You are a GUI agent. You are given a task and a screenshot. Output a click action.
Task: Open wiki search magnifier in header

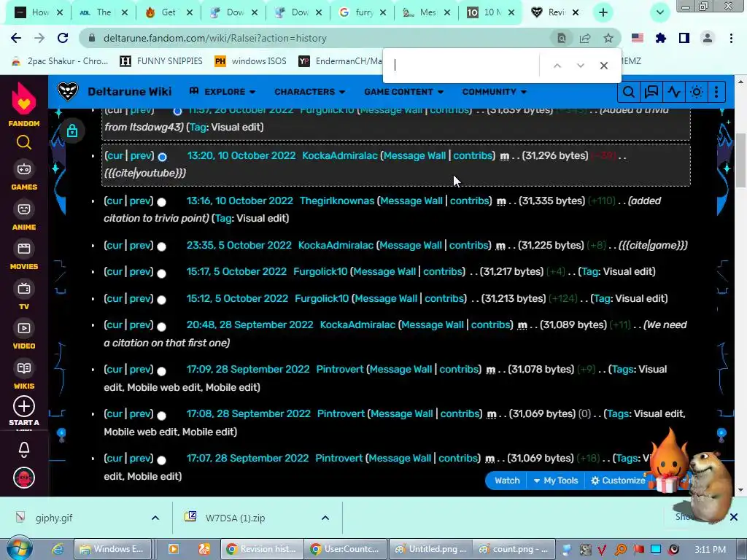point(628,91)
